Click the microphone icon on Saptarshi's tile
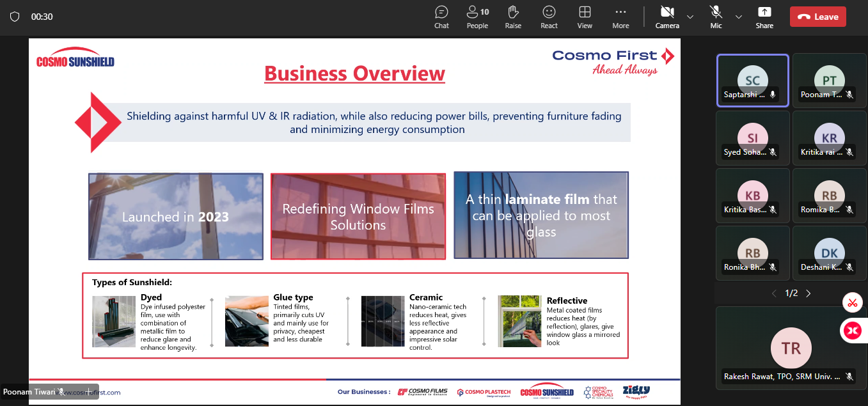 773,95
